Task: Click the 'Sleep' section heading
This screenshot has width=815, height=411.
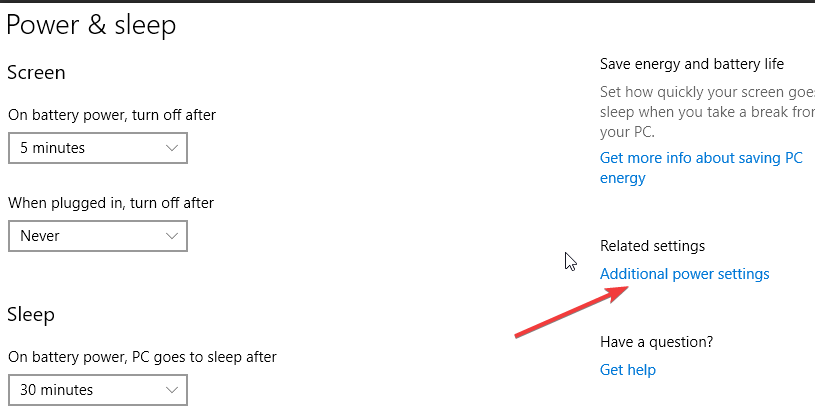Action: [x=31, y=314]
